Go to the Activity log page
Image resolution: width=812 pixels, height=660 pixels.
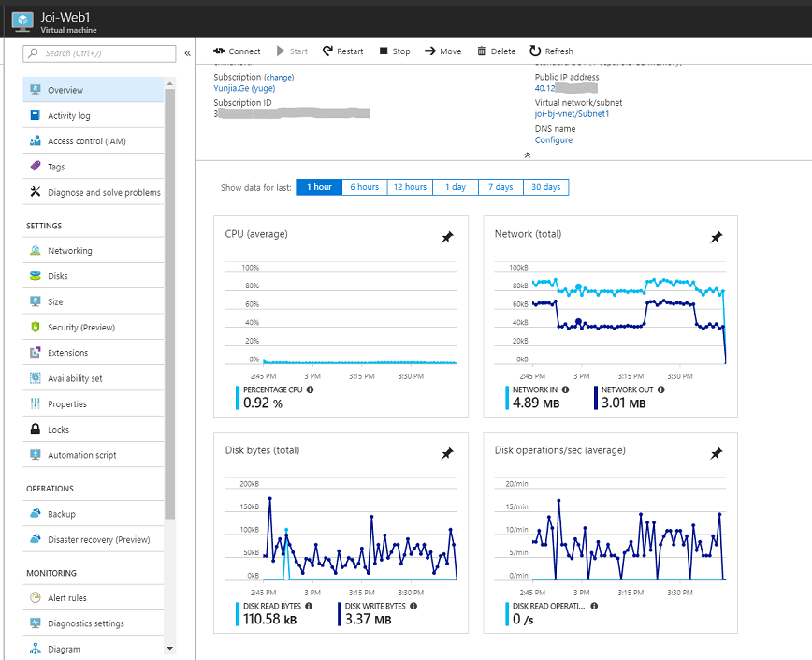tap(69, 116)
